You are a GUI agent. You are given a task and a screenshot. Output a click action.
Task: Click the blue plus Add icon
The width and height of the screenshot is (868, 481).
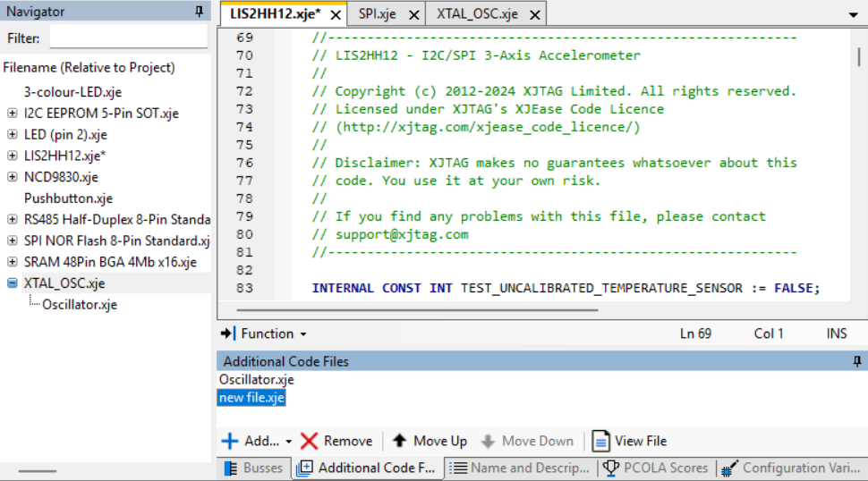click(x=230, y=441)
